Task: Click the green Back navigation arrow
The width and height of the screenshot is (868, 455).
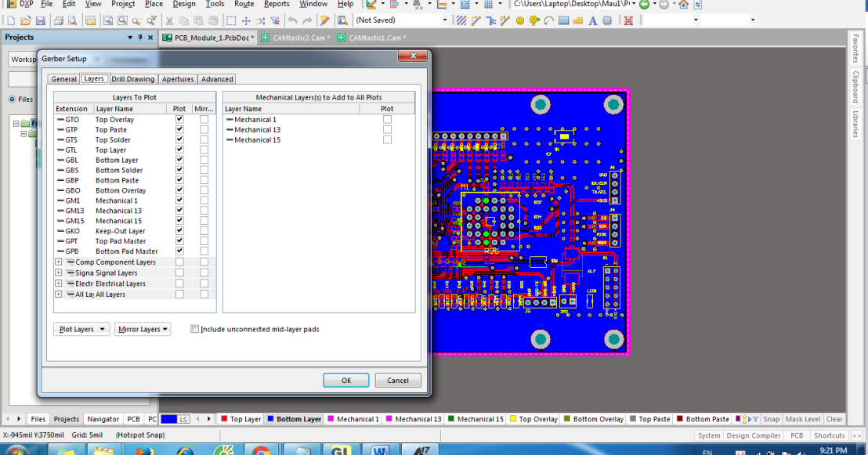Action: coord(645,5)
